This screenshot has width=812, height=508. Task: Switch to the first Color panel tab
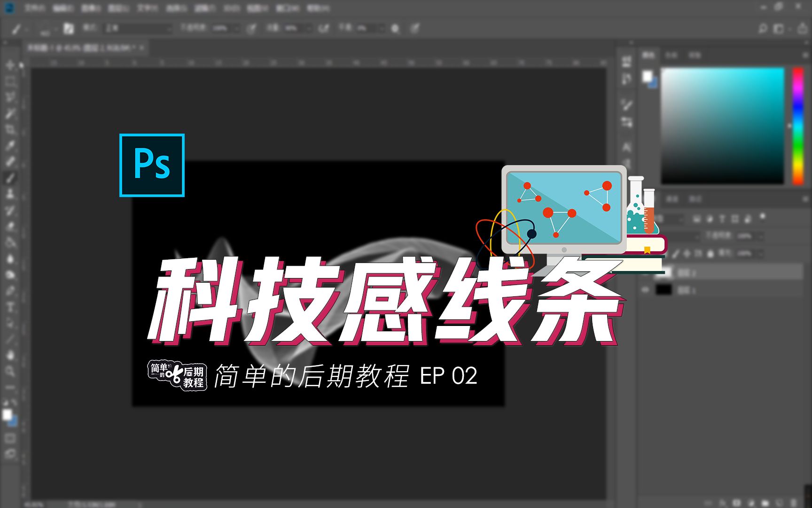click(x=648, y=56)
